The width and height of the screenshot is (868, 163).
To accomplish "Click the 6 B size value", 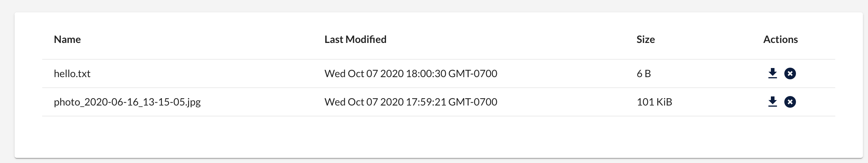I will tap(644, 73).
